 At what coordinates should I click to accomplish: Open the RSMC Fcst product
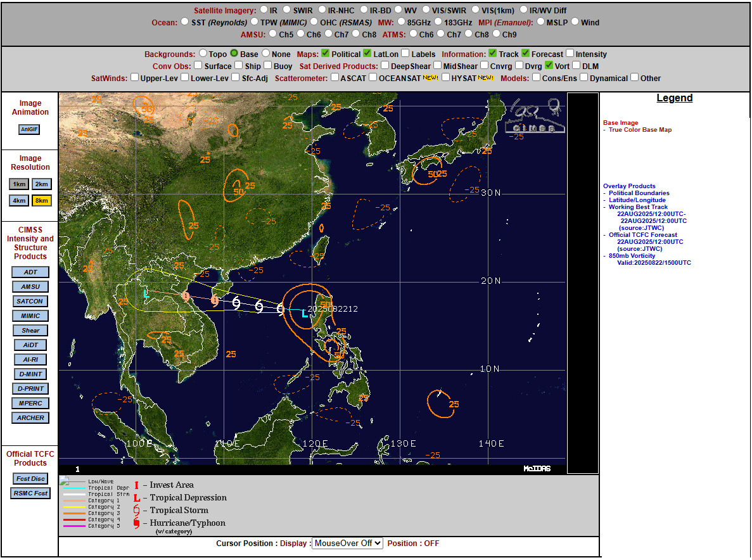[30, 493]
